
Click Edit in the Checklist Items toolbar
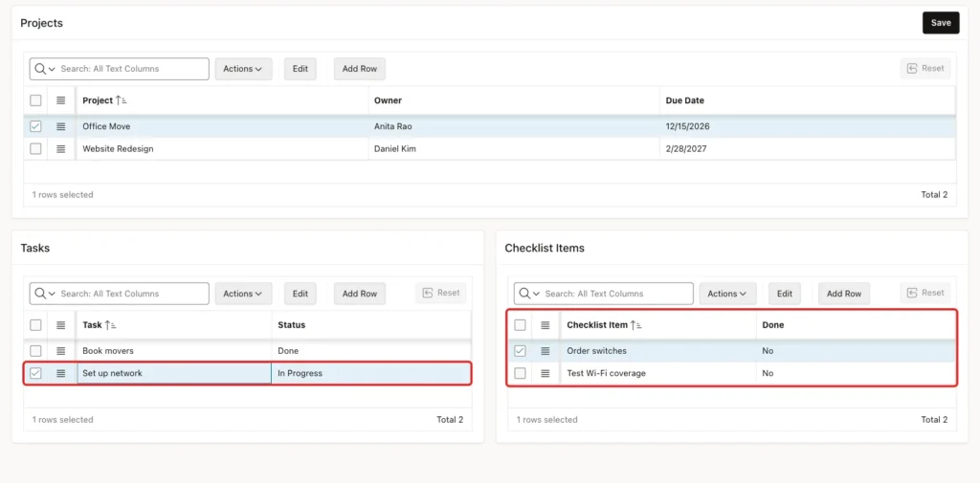pos(785,294)
